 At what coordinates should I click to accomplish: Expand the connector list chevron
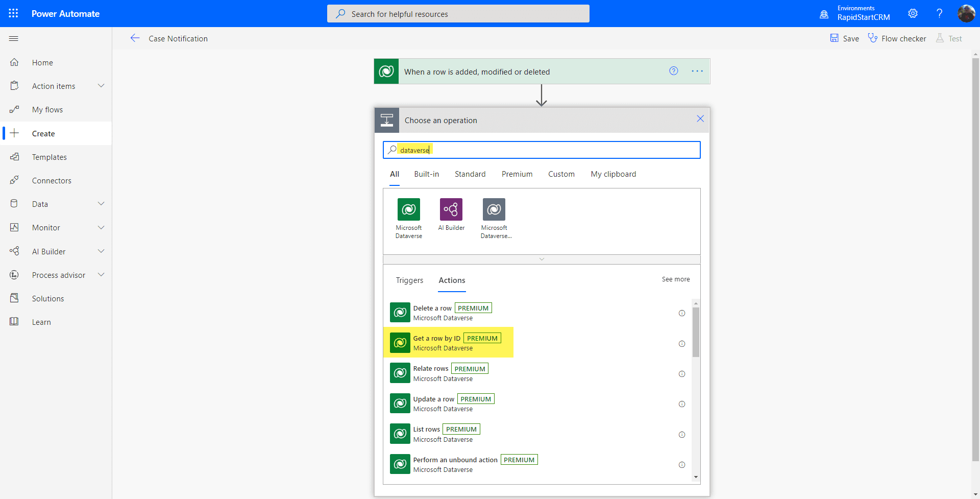542,259
